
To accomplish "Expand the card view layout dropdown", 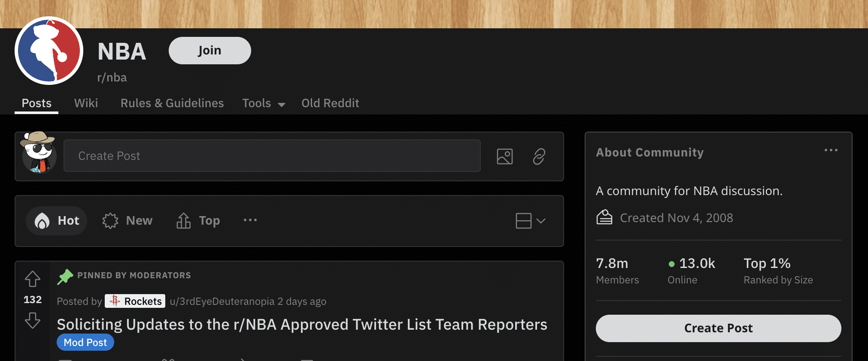I will point(531,221).
